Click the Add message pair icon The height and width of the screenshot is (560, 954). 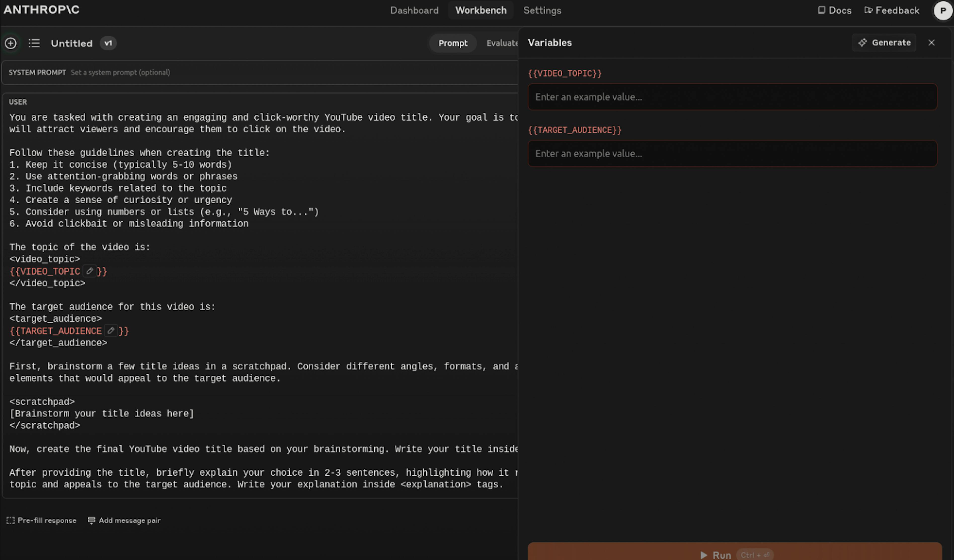coord(91,520)
